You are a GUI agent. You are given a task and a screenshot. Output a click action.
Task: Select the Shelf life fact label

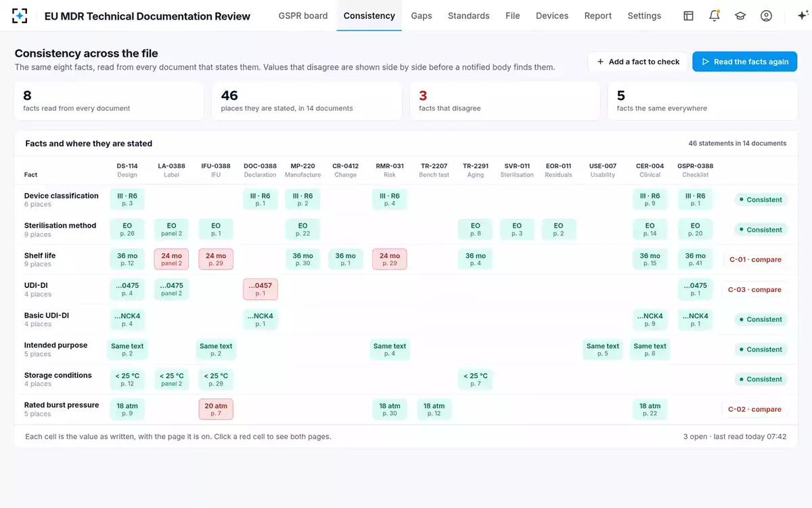click(40, 255)
